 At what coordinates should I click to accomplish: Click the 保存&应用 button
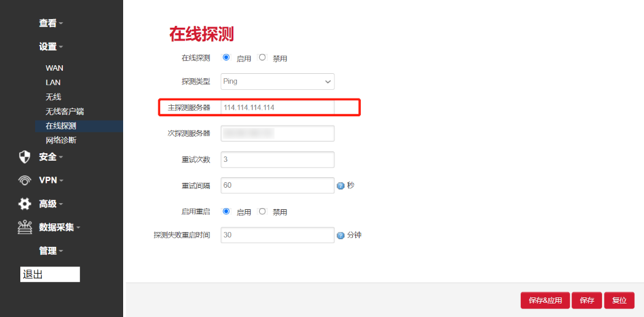(x=545, y=300)
